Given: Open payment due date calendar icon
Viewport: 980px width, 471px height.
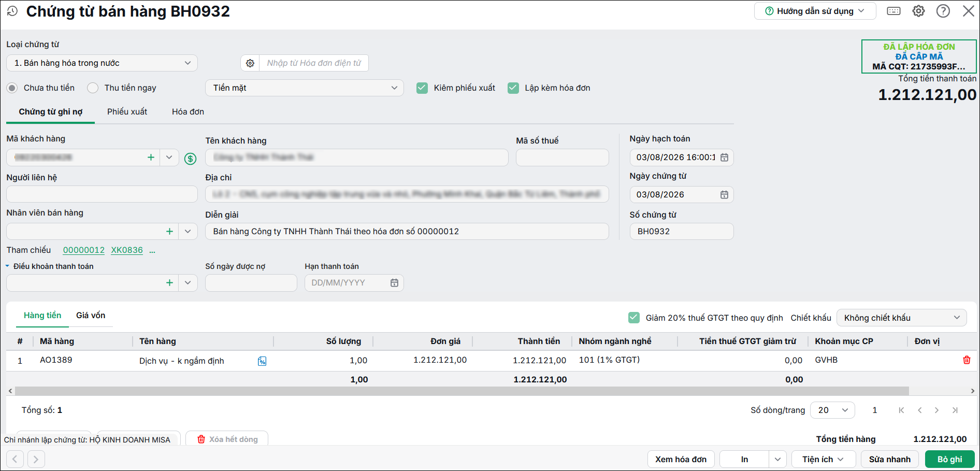Looking at the screenshot, I should click(394, 283).
